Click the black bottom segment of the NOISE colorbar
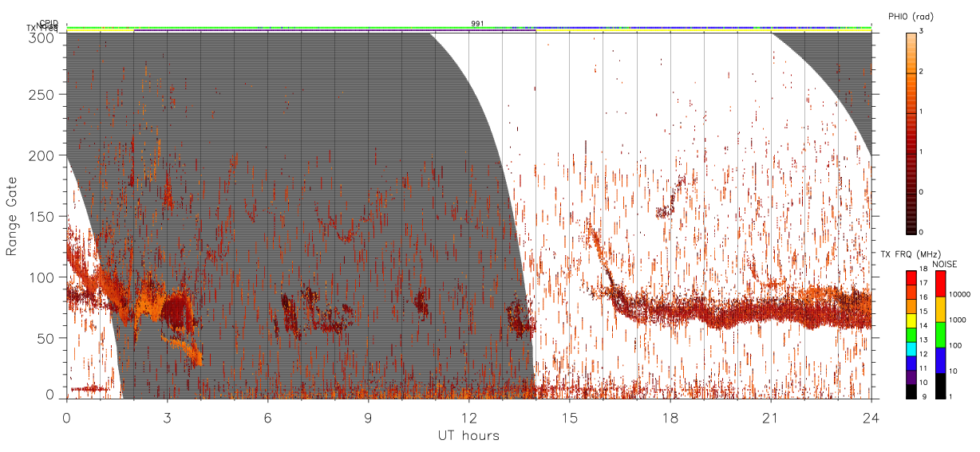Screen dimensions: 980x452 pyautogui.click(x=939, y=385)
